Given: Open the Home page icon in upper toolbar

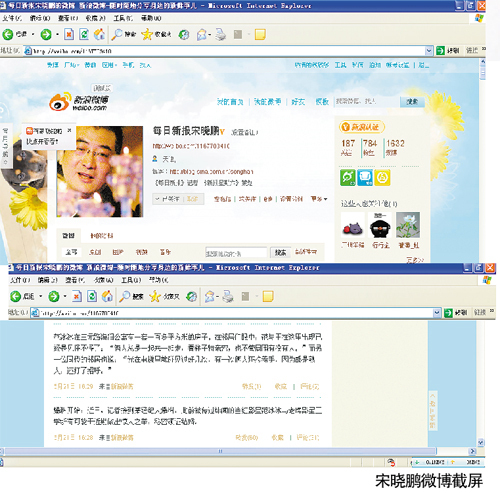Looking at the screenshot, I should click(x=99, y=34).
